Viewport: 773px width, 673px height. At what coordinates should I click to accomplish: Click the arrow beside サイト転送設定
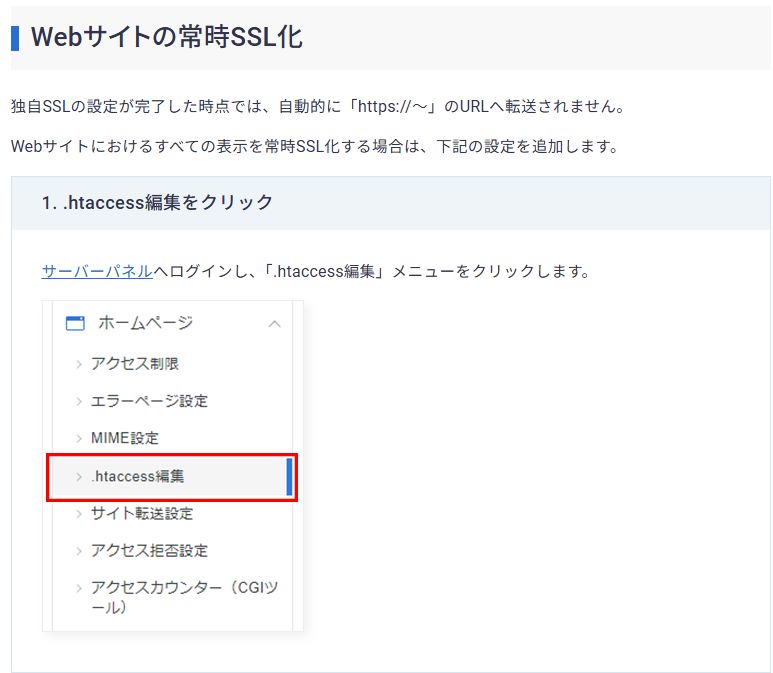click(79, 514)
